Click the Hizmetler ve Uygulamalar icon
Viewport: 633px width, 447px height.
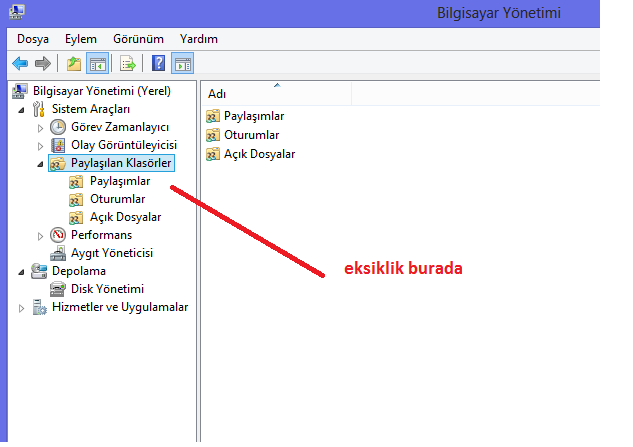point(39,307)
